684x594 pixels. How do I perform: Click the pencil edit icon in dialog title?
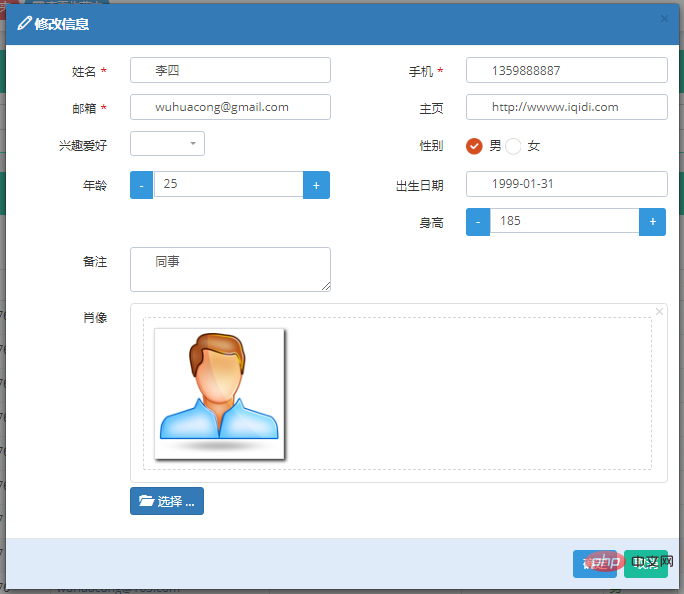coord(24,23)
